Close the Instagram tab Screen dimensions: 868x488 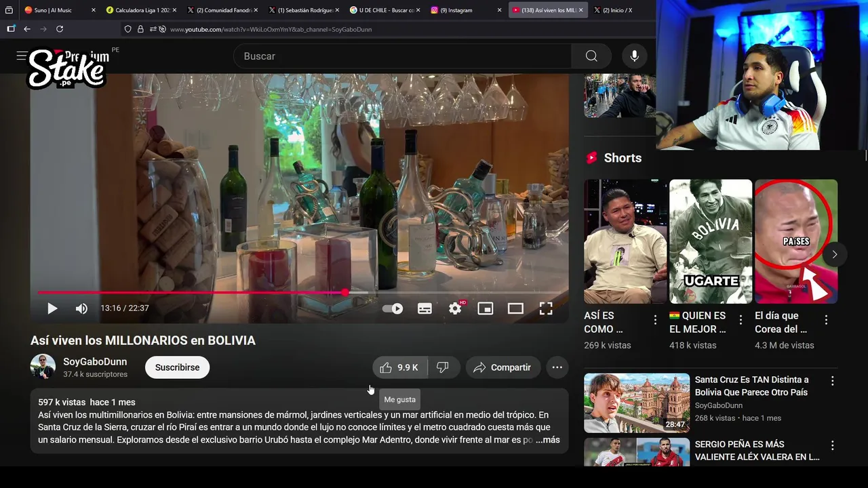500,10
